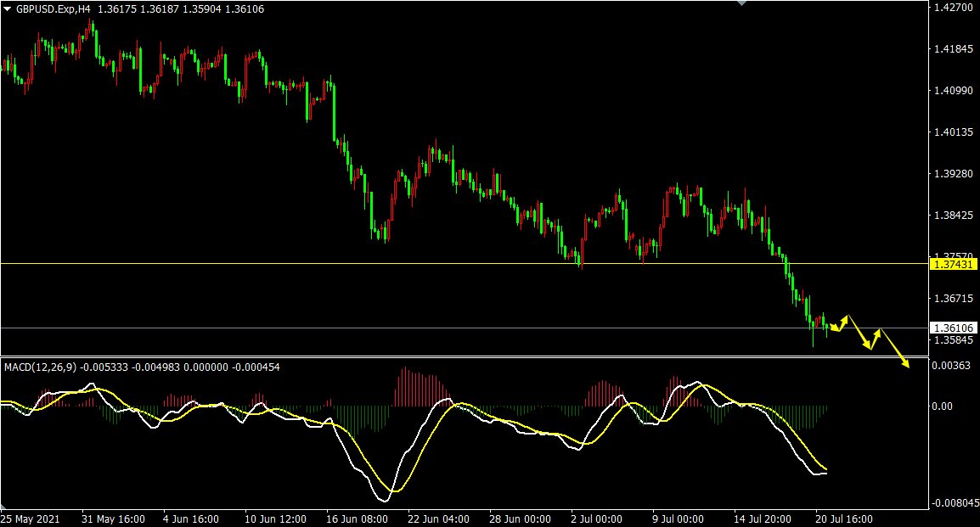Open the dropdown triangle before GBPUSD.Exp,H4

pyautogui.click(x=8, y=9)
